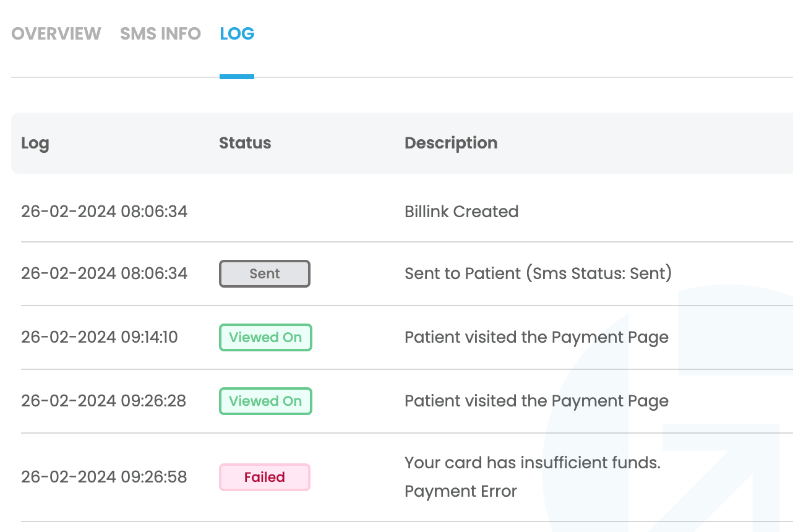
Task: Open the SMS INFO tab
Action: pyautogui.click(x=160, y=33)
